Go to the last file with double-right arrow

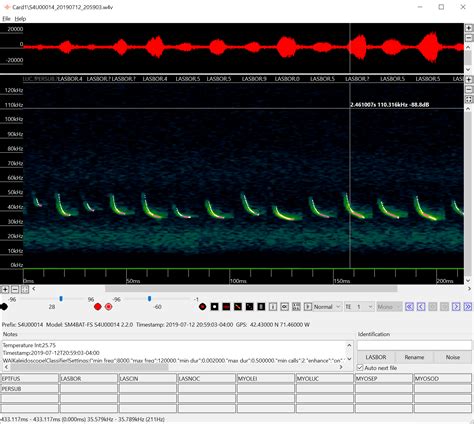[x=468, y=307]
